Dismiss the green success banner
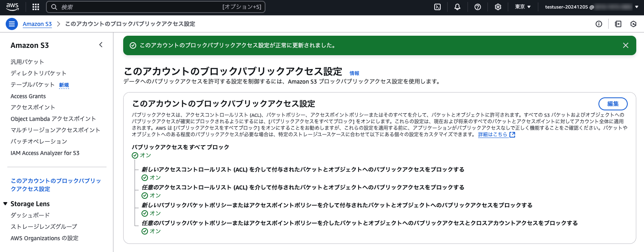 (626, 45)
